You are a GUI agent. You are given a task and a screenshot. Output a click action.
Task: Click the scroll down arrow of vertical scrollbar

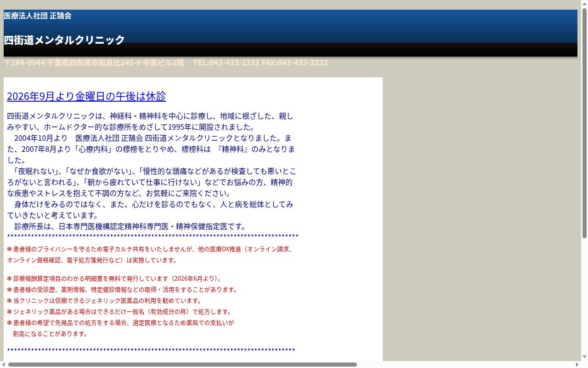584,357
